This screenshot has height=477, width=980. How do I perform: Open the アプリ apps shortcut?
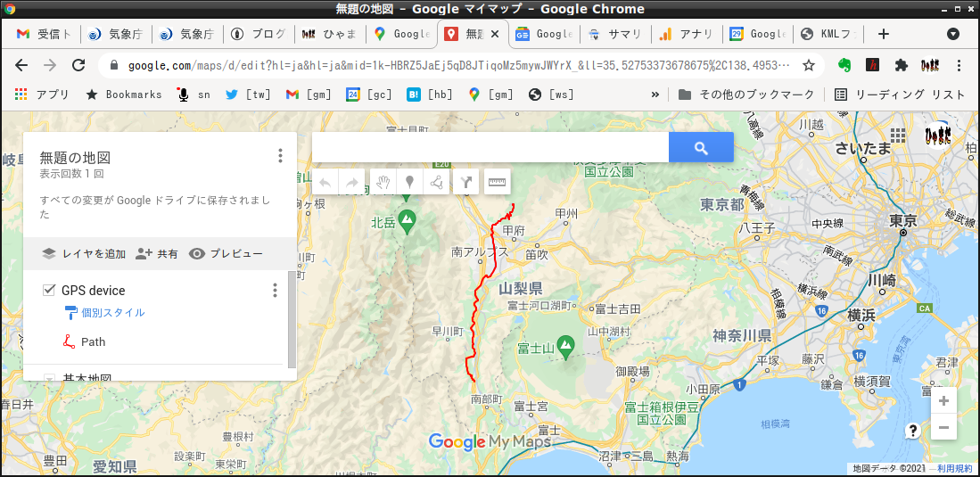[43, 95]
